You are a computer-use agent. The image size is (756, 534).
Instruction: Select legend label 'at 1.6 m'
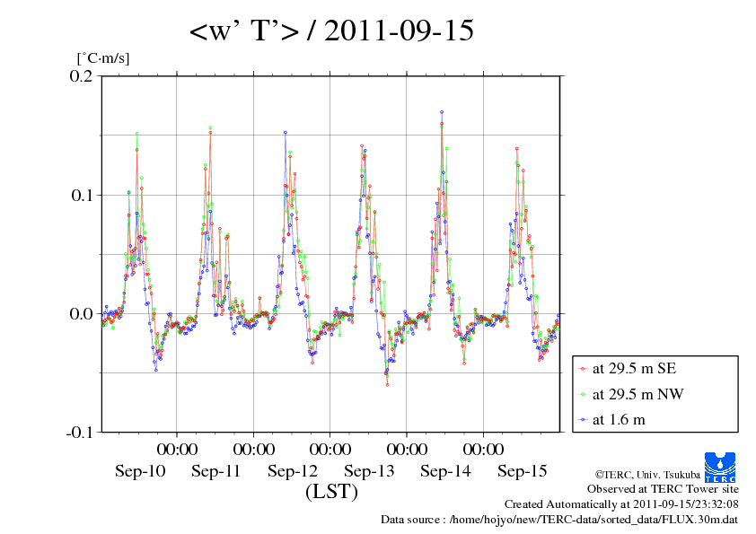tap(619, 420)
